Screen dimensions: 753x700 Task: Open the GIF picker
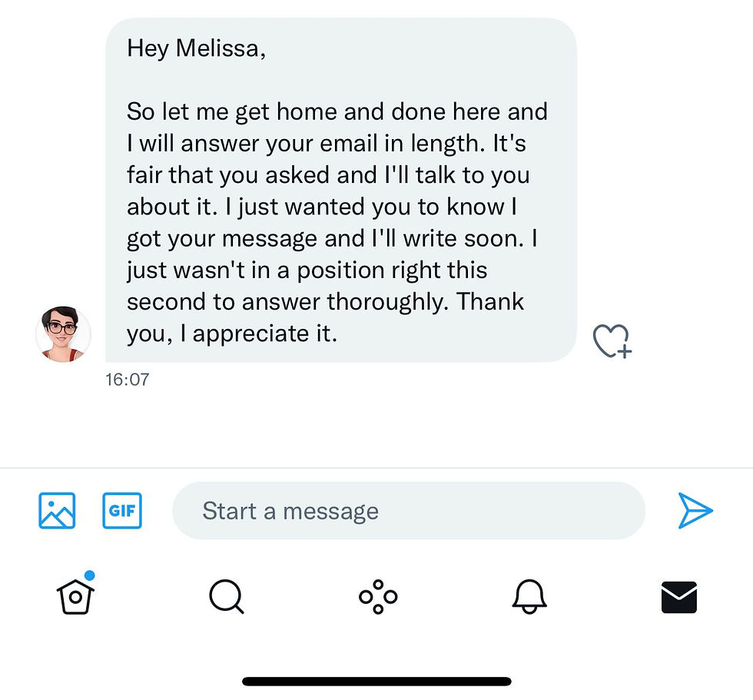tap(122, 510)
